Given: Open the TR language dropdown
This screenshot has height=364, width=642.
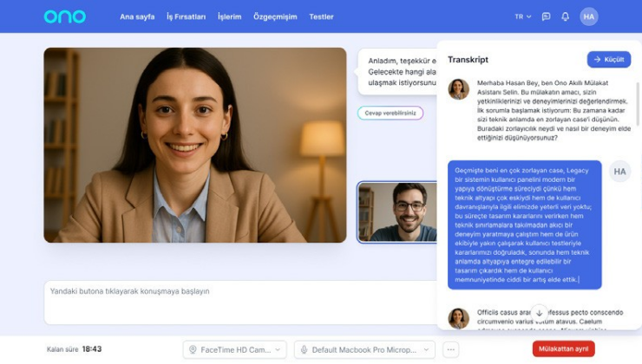Looking at the screenshot, I should coord(523,16).
